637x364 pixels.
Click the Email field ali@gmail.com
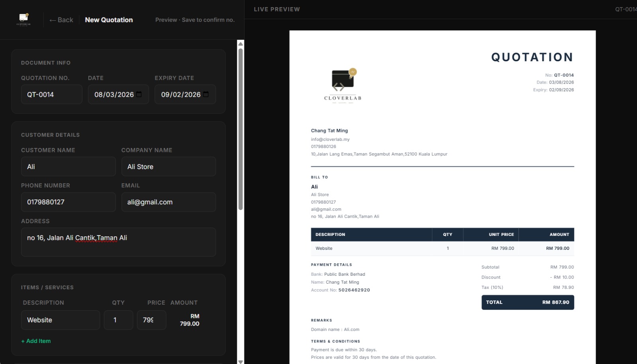[168, 202]
